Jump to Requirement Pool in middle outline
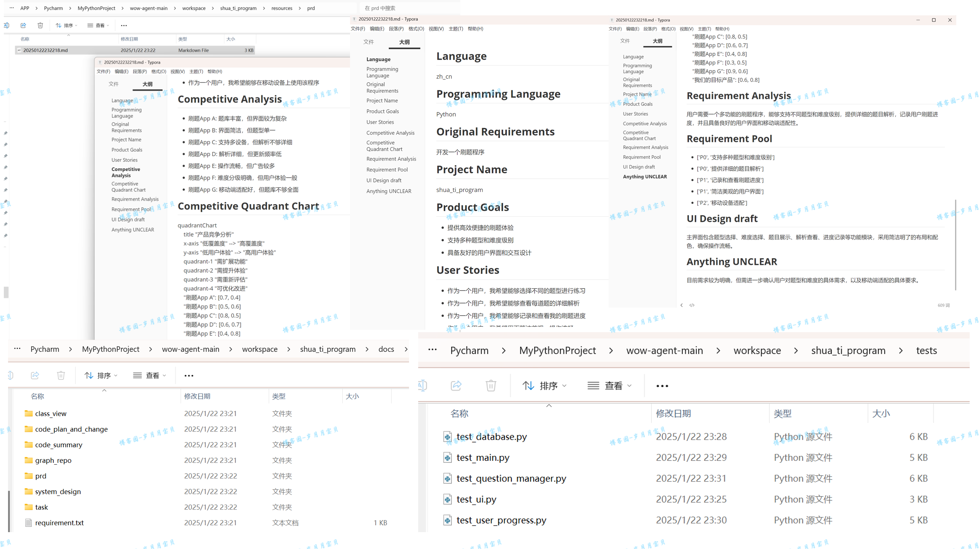 (x=387, y=169)
